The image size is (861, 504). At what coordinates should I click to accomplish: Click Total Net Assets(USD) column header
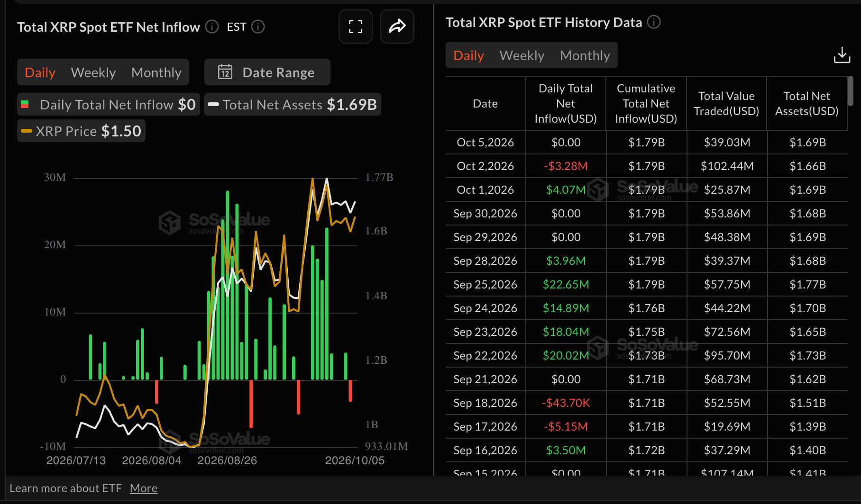[807, 103]
